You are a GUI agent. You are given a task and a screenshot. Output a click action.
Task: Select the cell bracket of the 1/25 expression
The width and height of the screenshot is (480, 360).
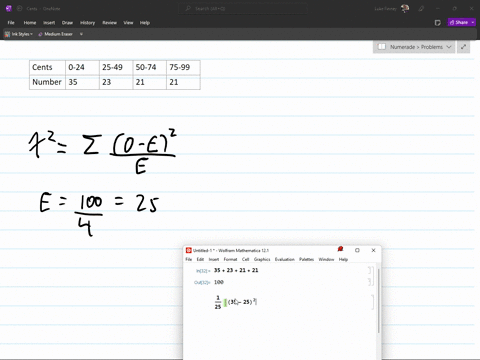pyautogui.click(x=372, y=302)
